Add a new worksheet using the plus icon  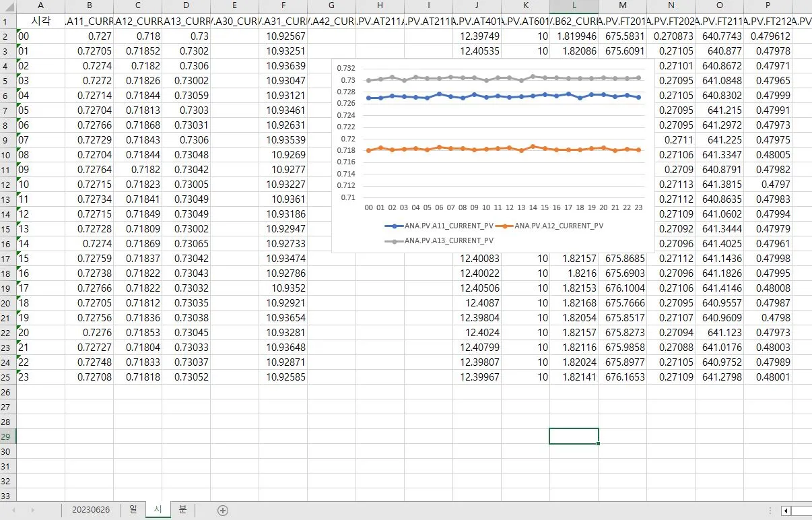(222, 510)
